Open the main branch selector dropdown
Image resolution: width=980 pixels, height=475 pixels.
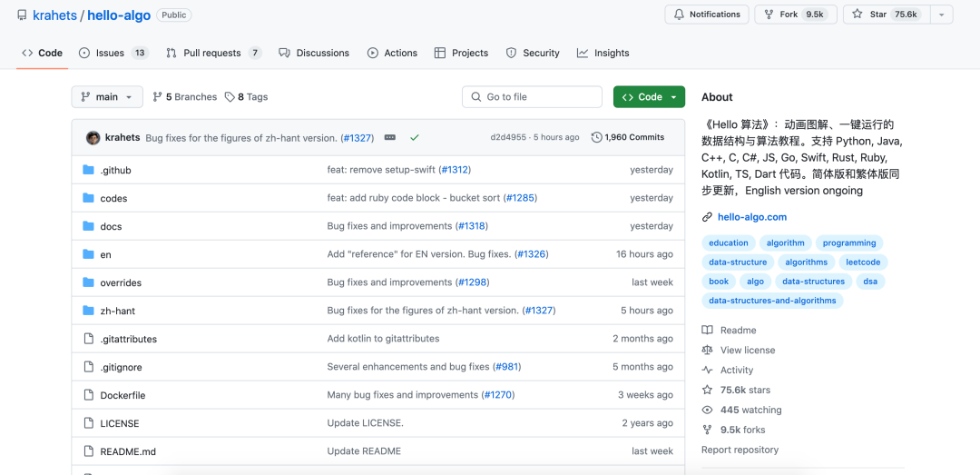click(107, 97)
